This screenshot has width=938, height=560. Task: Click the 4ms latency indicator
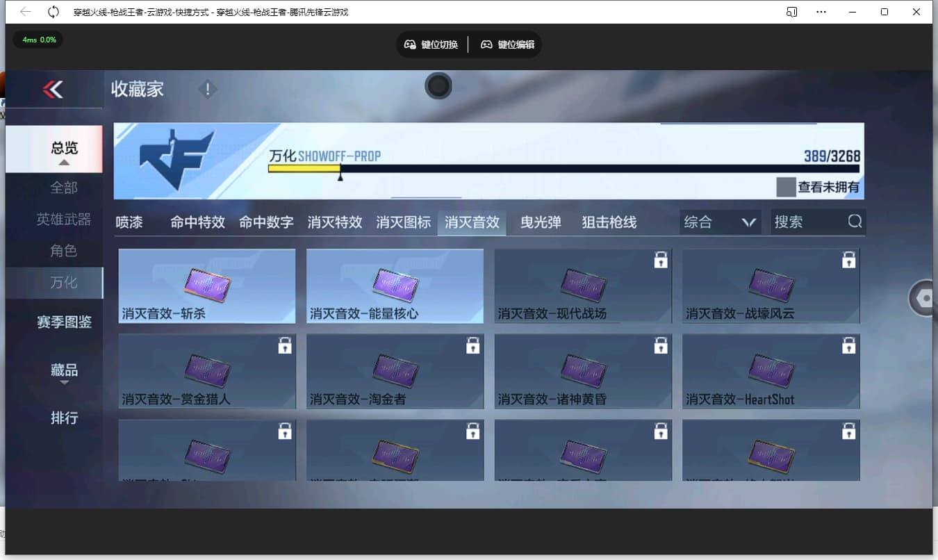pyautogui.click(x=38, y=40)
